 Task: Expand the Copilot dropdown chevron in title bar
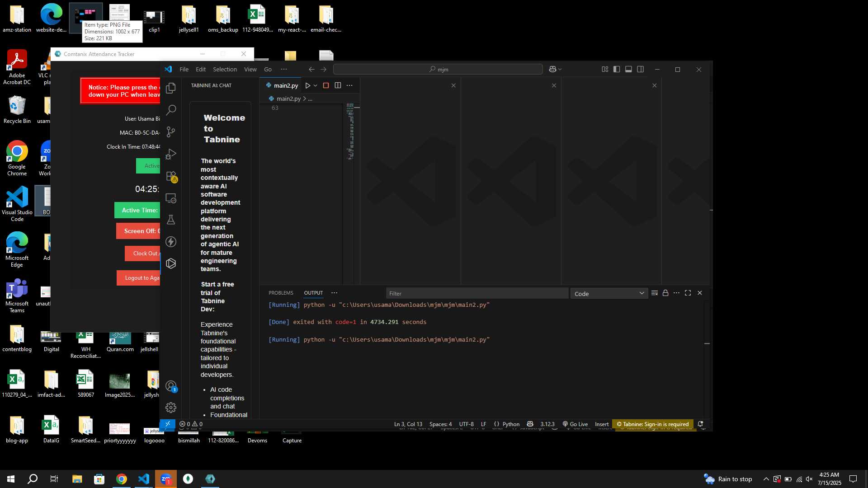click(x=560, y=69)
